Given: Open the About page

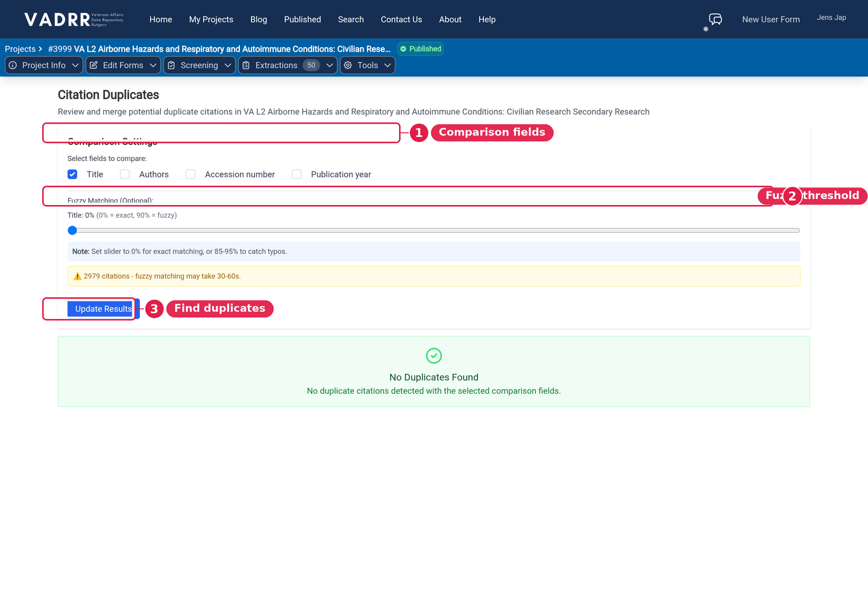Looking at the screenshot, I should pyautogui.click(x=450, y=19).
